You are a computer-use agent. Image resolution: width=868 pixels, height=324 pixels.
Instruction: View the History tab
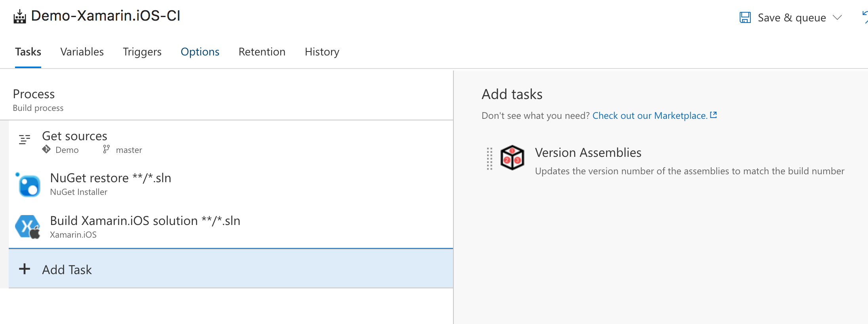[x=322, y=52]
